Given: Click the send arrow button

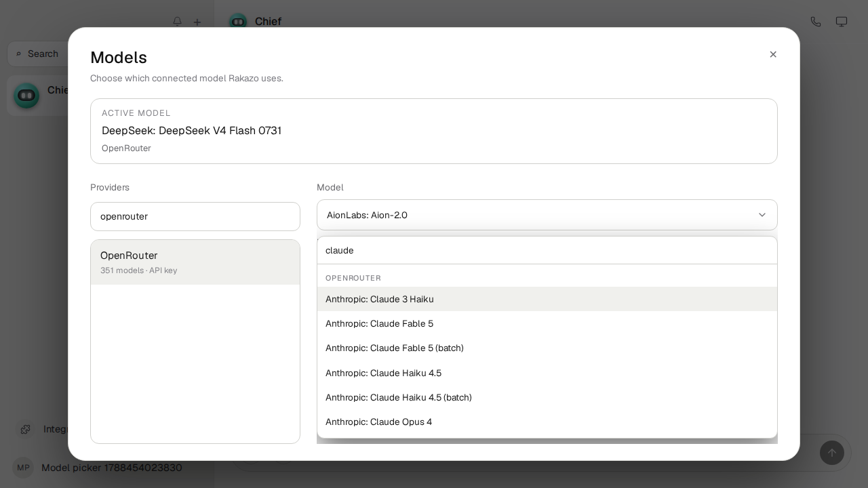Looking at the screenshot, I should point(832,453).
